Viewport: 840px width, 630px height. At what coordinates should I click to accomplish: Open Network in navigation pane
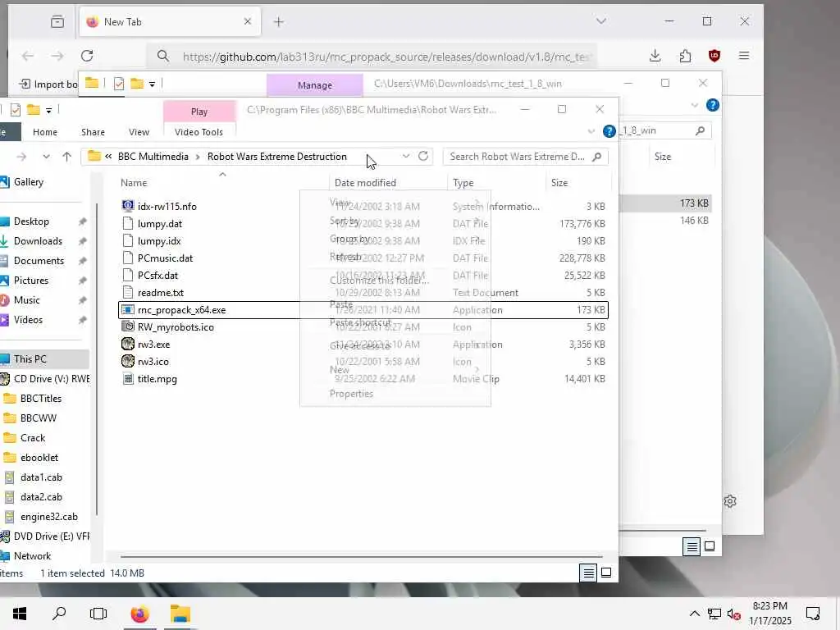pos(32,556)
